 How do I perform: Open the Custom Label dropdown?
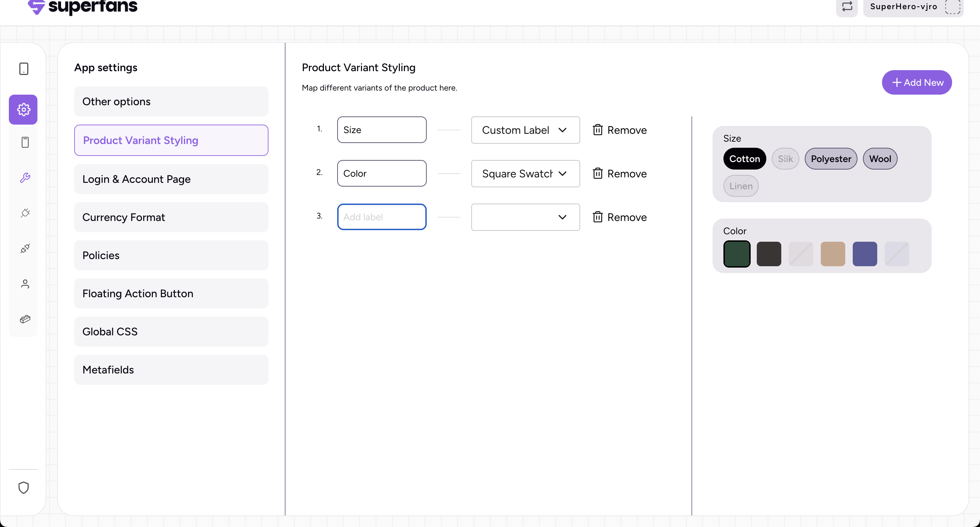click(525, 130)
